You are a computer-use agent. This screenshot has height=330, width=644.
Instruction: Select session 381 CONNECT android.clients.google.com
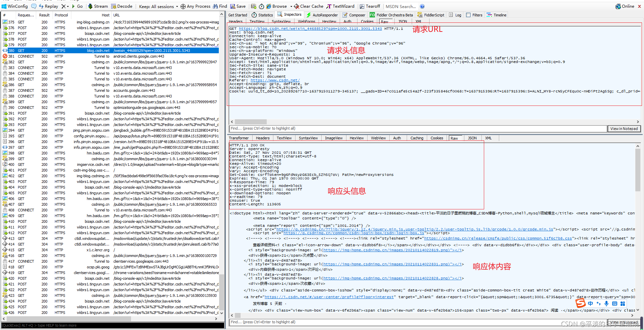click(x=111, y=56)
